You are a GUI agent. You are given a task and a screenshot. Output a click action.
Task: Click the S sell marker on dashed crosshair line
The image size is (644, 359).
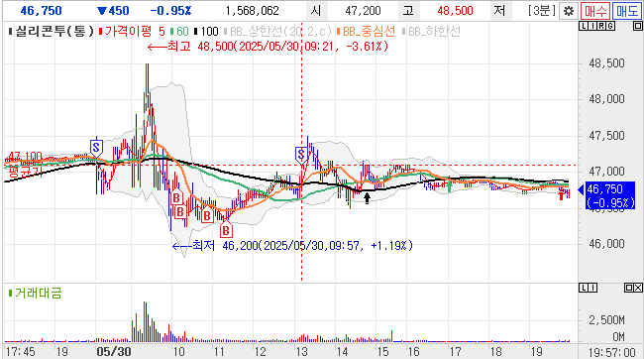point(301,155)
